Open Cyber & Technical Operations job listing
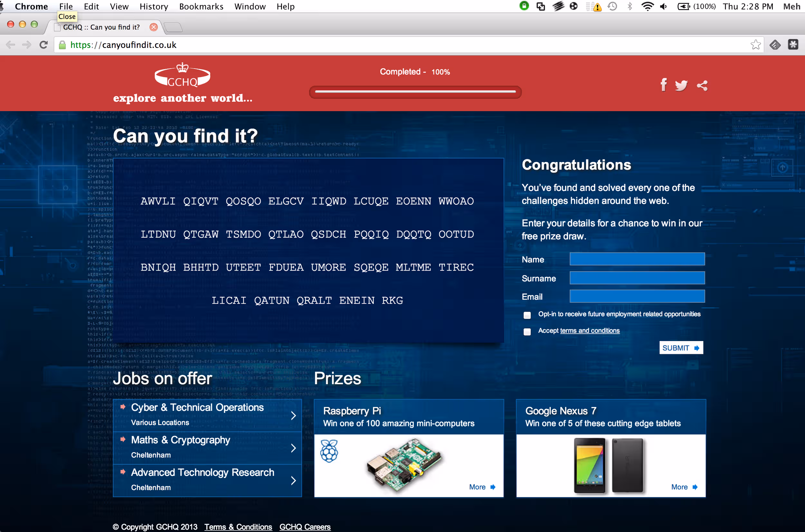The height and width of the screenshot is (532, 805). coord(207,415)
